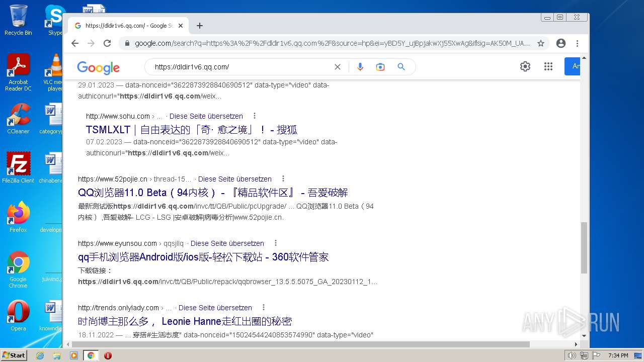Go back with Chrome's back arrow

click(x=75, y=43)
